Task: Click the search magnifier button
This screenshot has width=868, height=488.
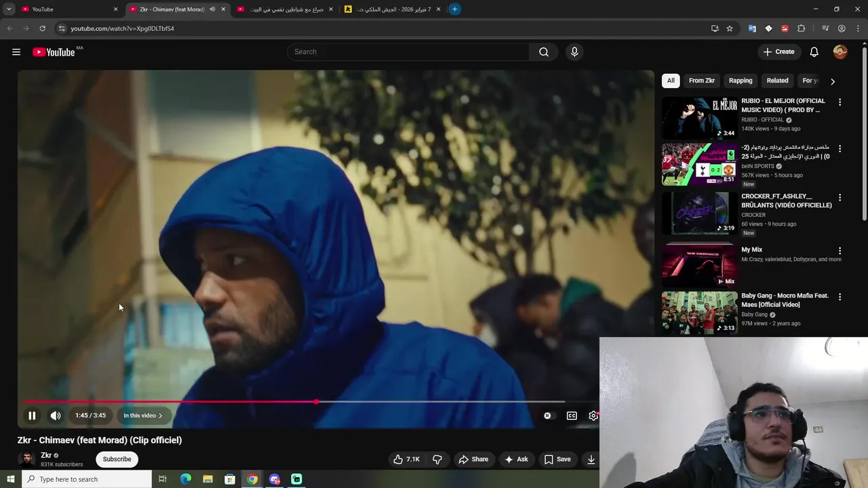Action: coord(544,52)
